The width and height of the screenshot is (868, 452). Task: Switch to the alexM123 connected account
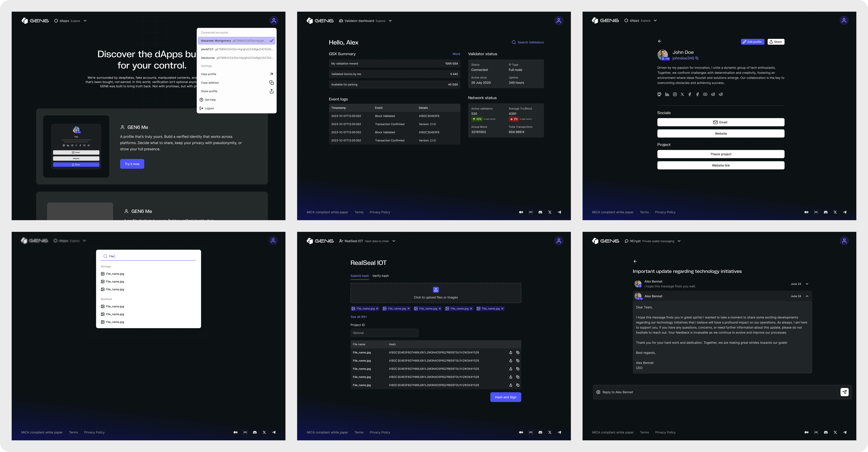[237, 49]
